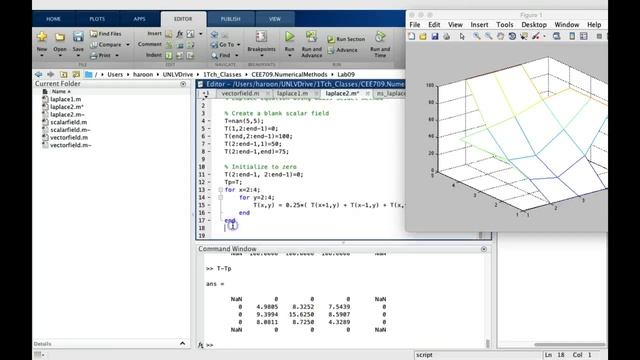Switch to the PUBLISH ribbon tab

pyautogui.click(x=231, y=19)
